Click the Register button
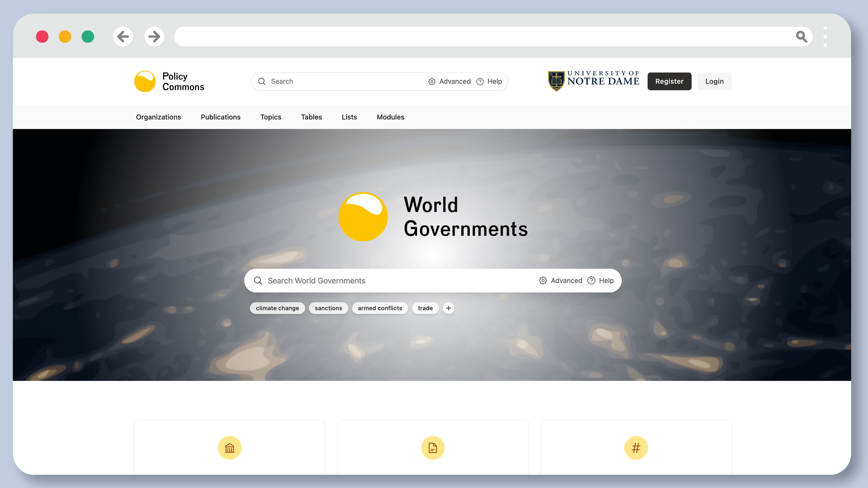The image size is (868, 488). [x=669, y=81]
